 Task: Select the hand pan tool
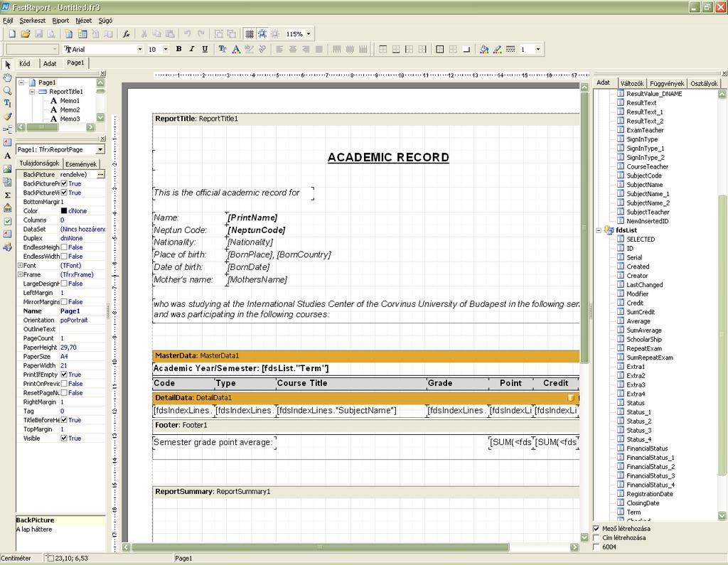point(7,77)
